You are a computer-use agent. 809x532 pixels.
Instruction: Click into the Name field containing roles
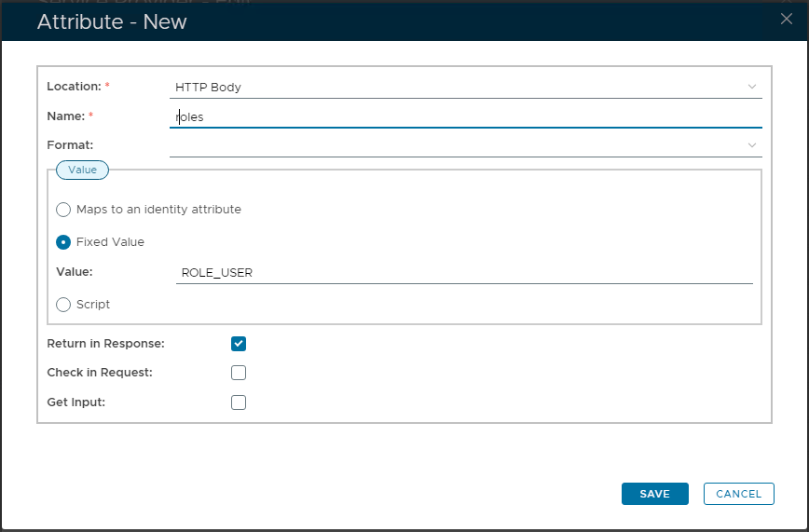(x=466, y=116)
